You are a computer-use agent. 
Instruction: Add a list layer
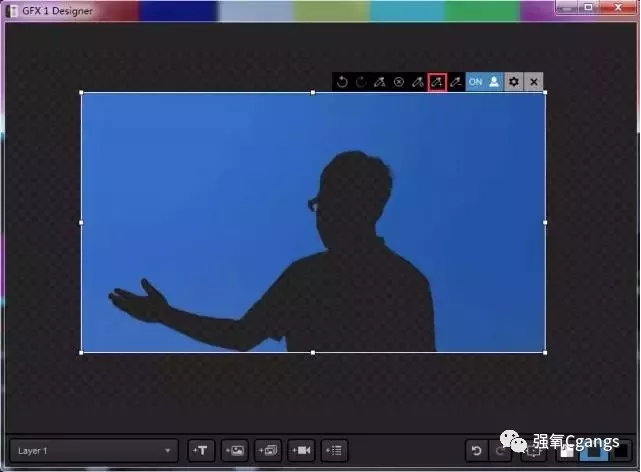pos(334,451)
